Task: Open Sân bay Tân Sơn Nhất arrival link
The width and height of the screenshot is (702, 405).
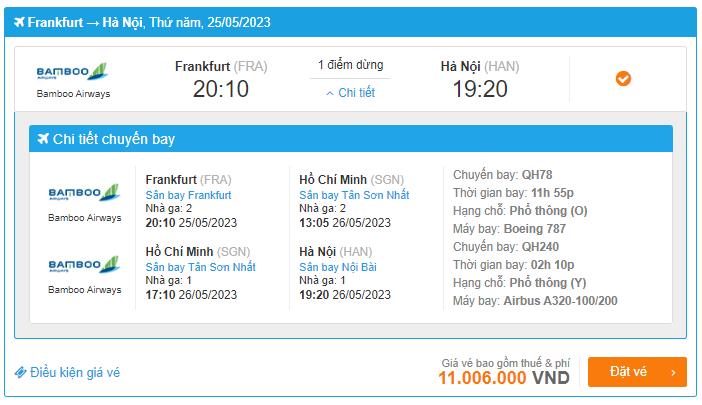Action: click(x=354, y=195)
